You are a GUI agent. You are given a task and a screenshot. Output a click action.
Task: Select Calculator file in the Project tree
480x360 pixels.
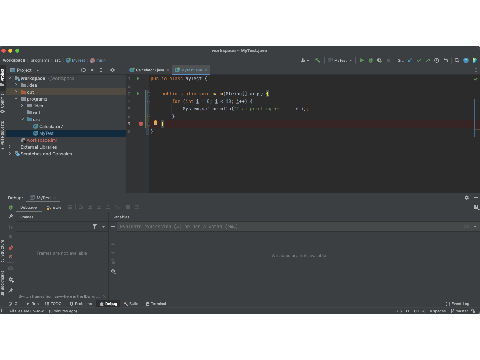tap(51, 126)
